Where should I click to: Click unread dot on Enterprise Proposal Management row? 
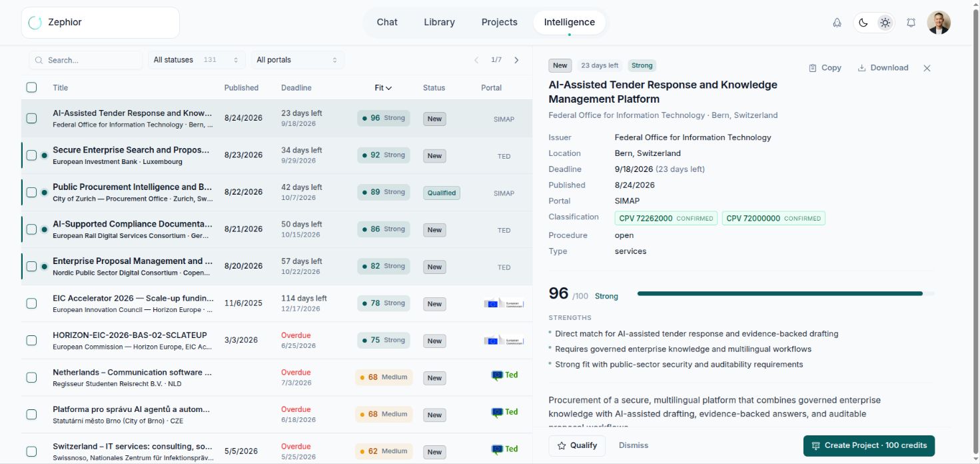pos(44,267)
